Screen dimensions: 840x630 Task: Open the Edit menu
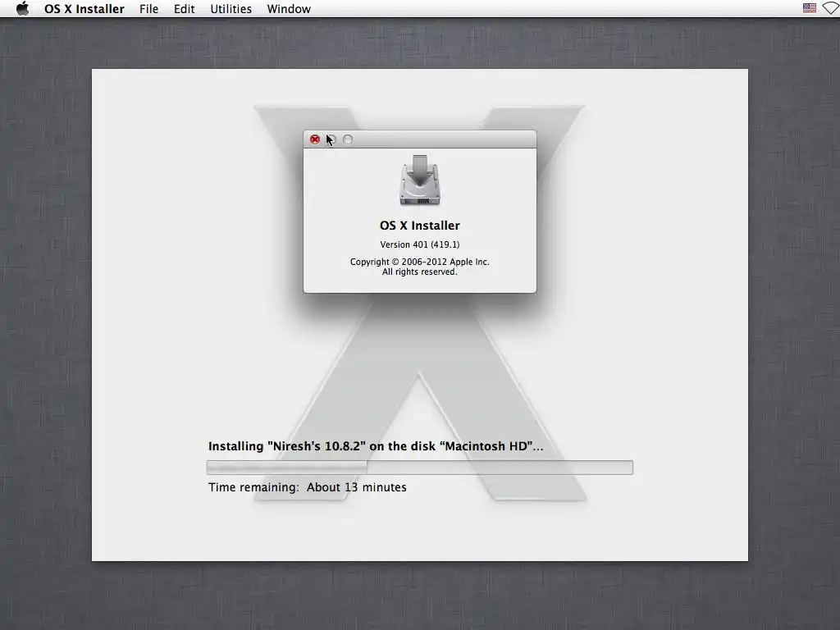coord(184,9)
